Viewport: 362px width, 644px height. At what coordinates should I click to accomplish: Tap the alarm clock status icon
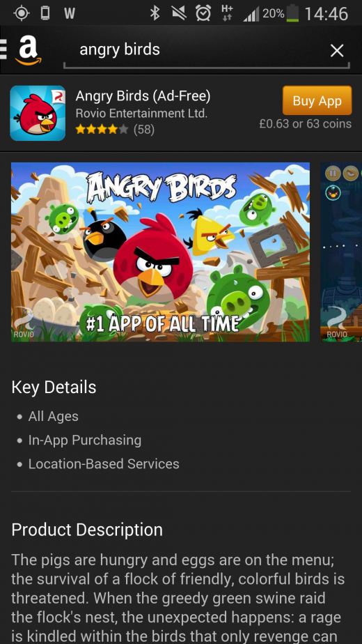[x=203, y=13]
